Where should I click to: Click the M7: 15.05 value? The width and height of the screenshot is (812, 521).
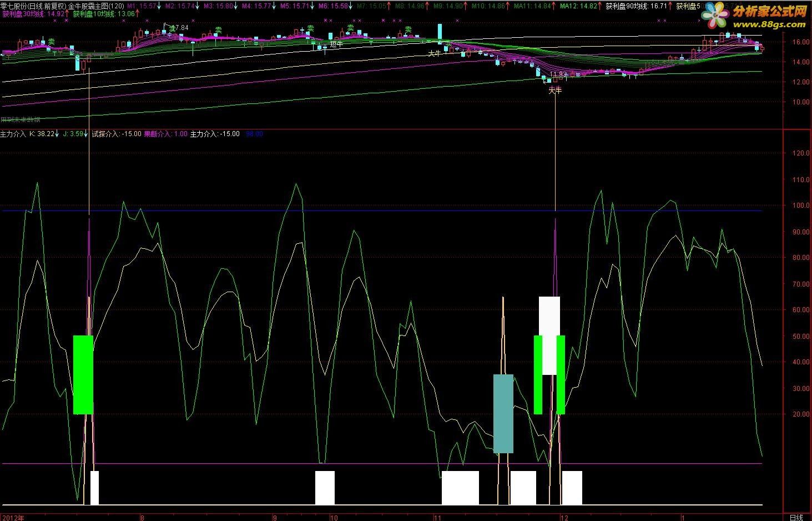[371, 6]
